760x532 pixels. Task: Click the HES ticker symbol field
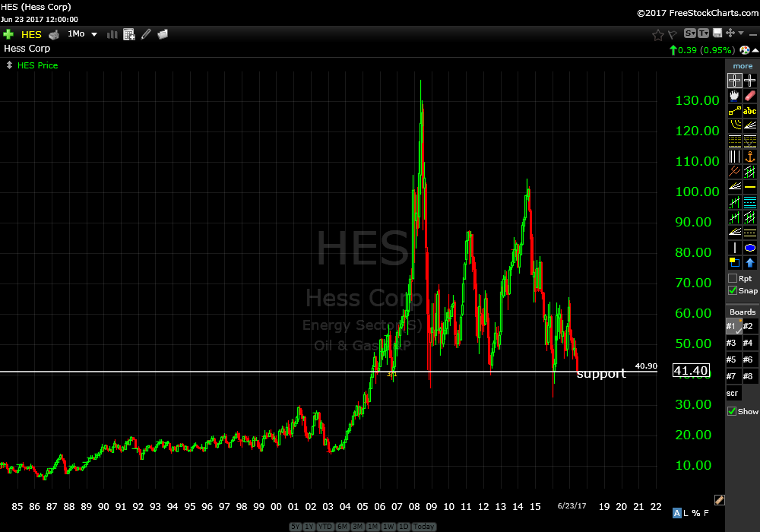pos(32,34)
